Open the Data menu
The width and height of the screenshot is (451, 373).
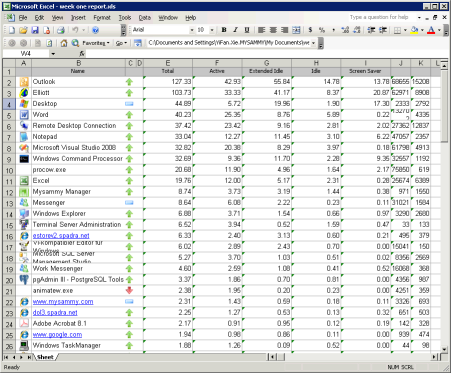click(144, 18)
